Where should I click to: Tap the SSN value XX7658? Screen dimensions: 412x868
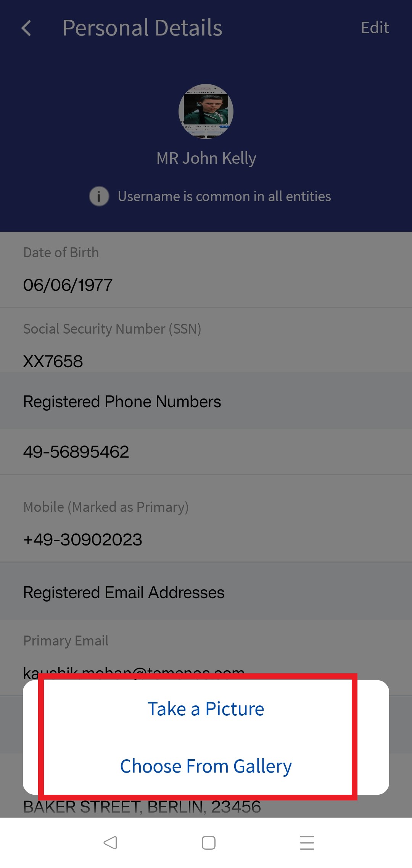pos(53,361)
